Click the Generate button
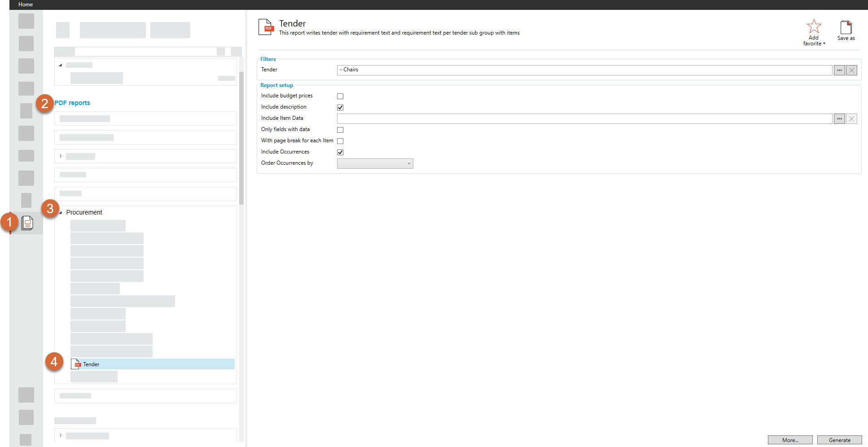868x447 pixels. point(839,440)
